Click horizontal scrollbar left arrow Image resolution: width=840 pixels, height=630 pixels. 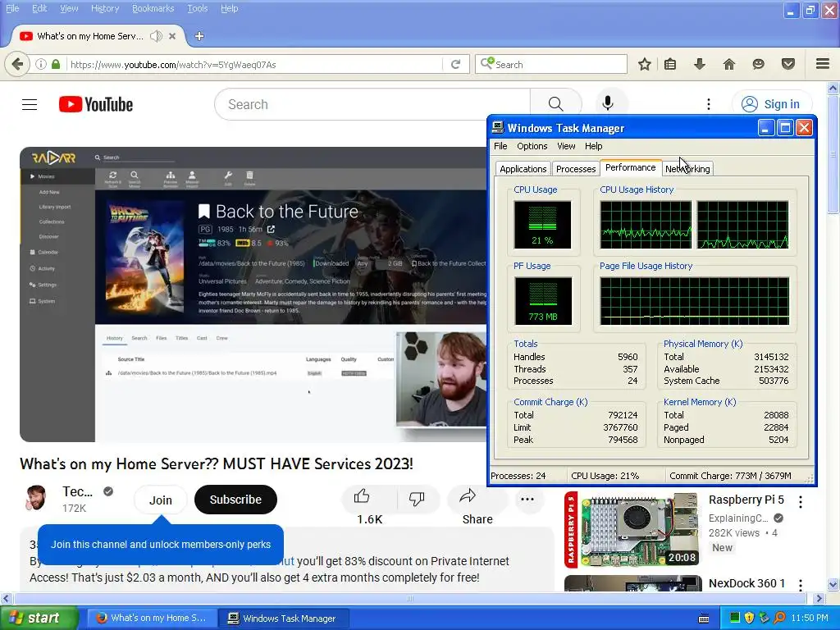pyautogui.click(x=6, y=598)
